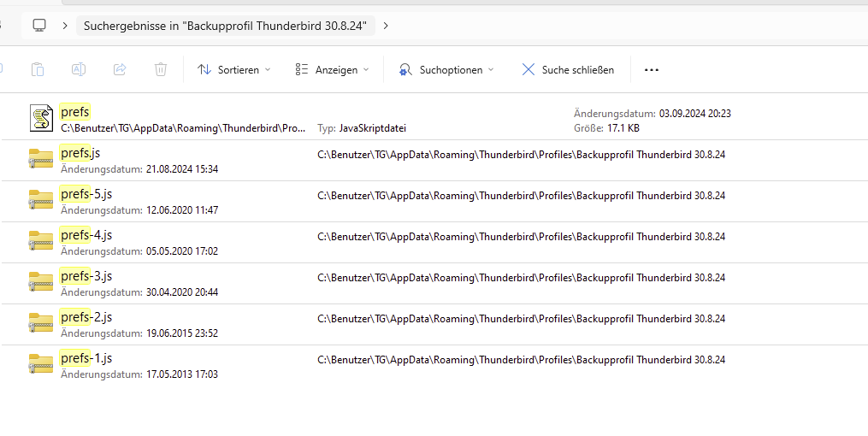Click the name 'prefs-3.js'

[86, 275]
